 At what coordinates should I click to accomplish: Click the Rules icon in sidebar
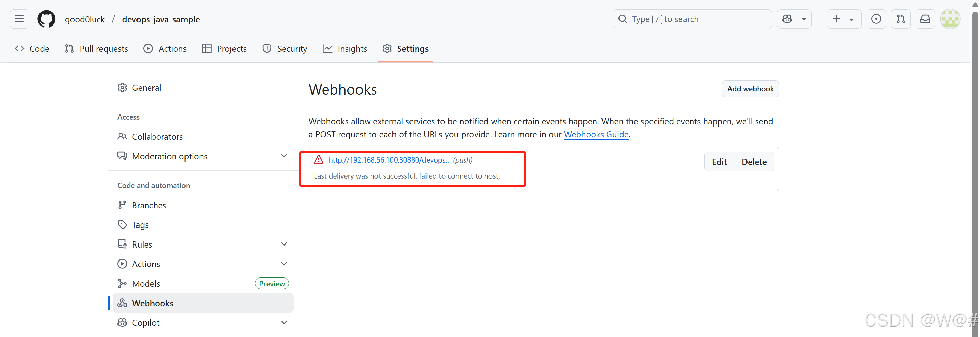tap(122, 244)
